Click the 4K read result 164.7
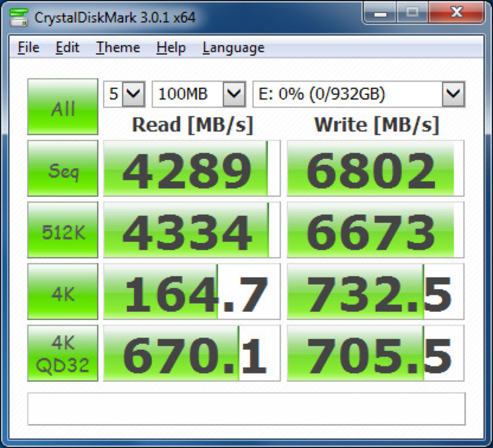This screenshot has width=493, height=448. (192, 292)
